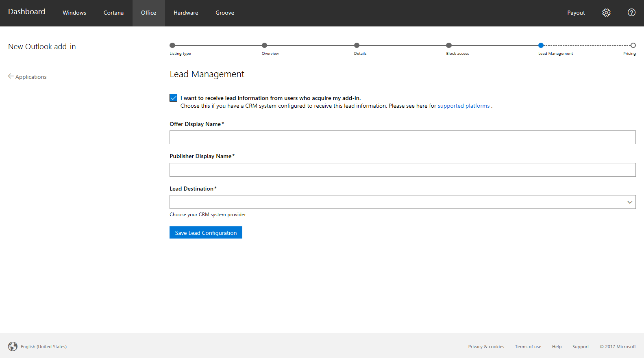Open the settings gear icon
644x358 pixels.
click(x=606, y=13)
